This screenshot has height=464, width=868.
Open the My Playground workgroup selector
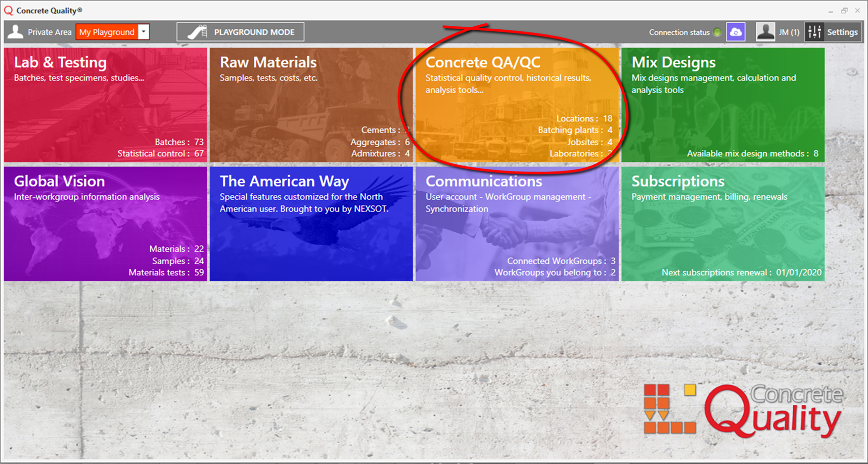(107, 32)
